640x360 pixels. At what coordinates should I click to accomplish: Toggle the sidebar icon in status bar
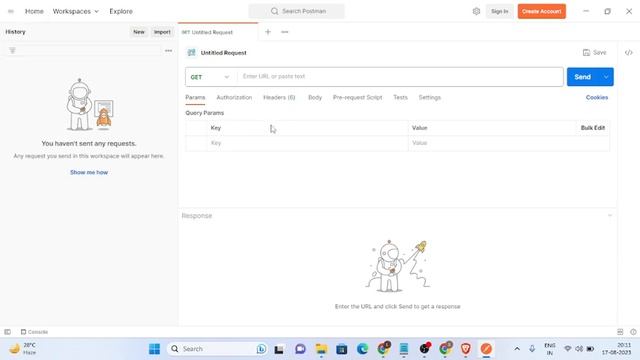tap(7, 332)
